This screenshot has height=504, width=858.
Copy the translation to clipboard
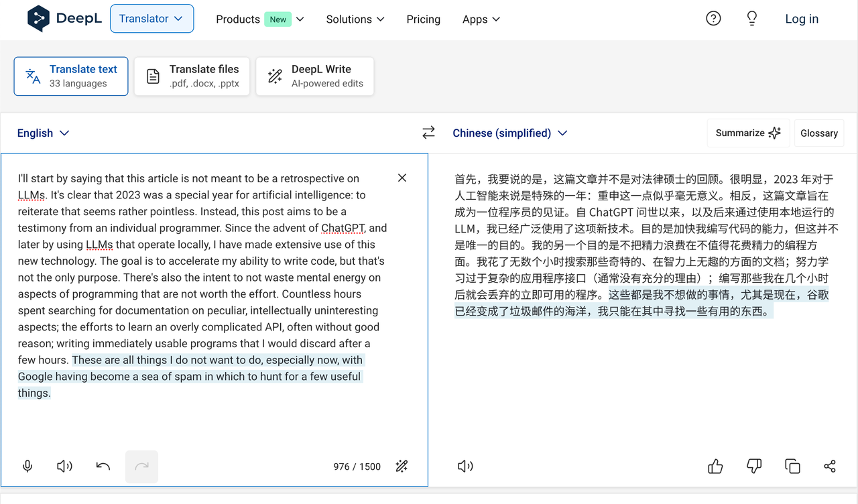pyautogui.click(x=792, y=466)
